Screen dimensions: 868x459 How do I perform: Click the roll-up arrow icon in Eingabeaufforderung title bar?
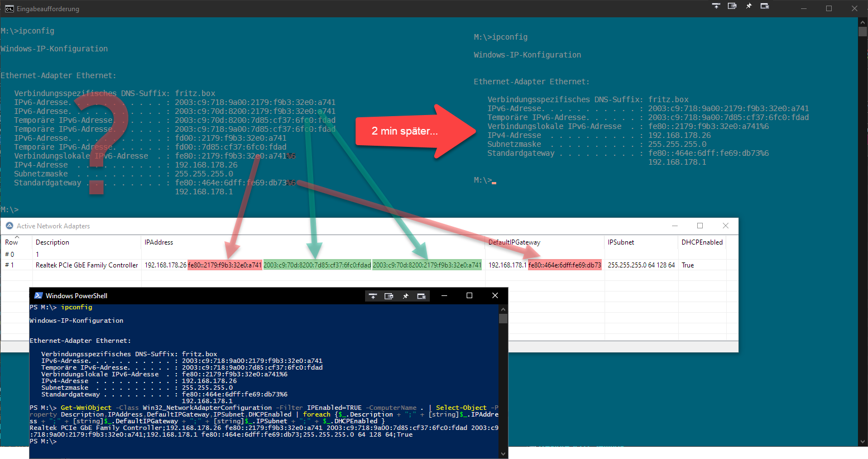click(x=716, y=6)
